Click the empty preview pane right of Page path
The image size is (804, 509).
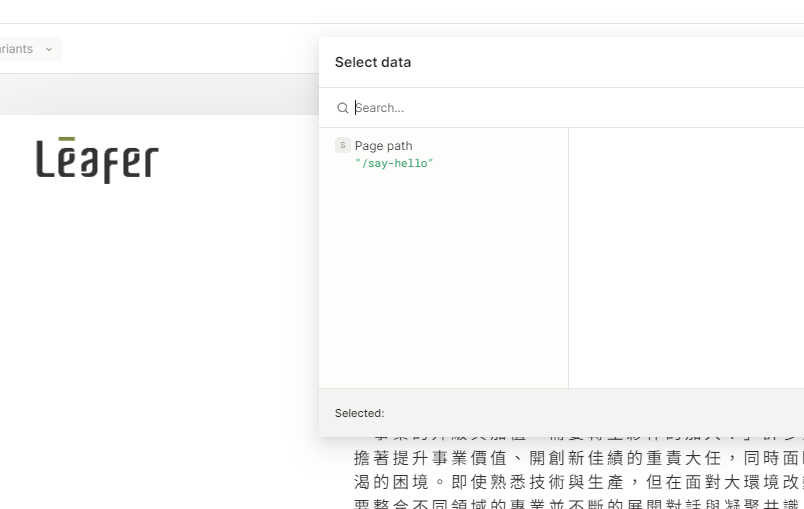pos(685,257)
